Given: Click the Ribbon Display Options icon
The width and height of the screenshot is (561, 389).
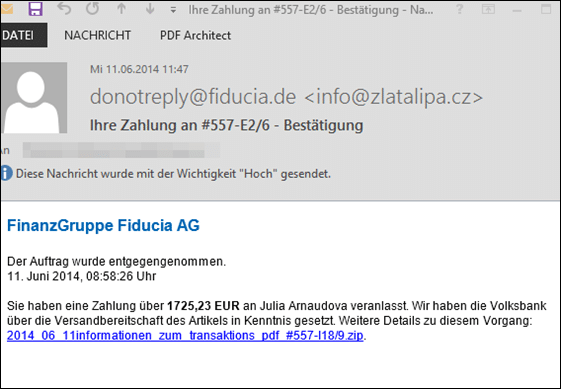Looking at the screenshot, I should tap(488, 9).
